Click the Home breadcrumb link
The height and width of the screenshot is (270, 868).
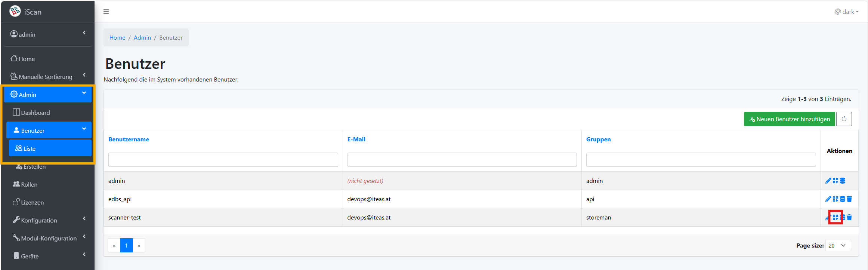click(117, 38)
